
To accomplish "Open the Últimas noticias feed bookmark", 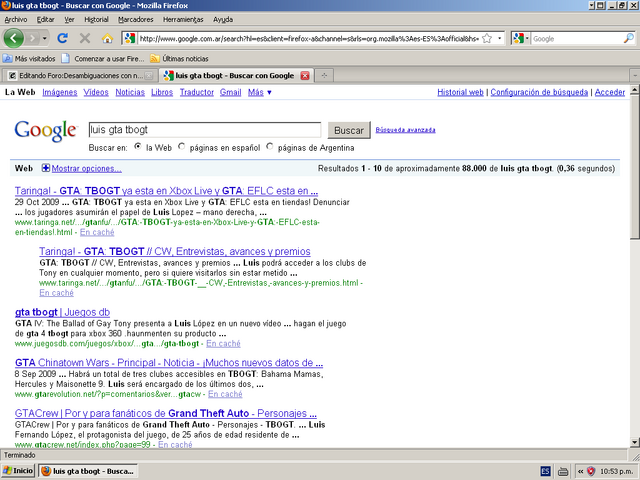I will pyautogui.click(x=179, y=58).
